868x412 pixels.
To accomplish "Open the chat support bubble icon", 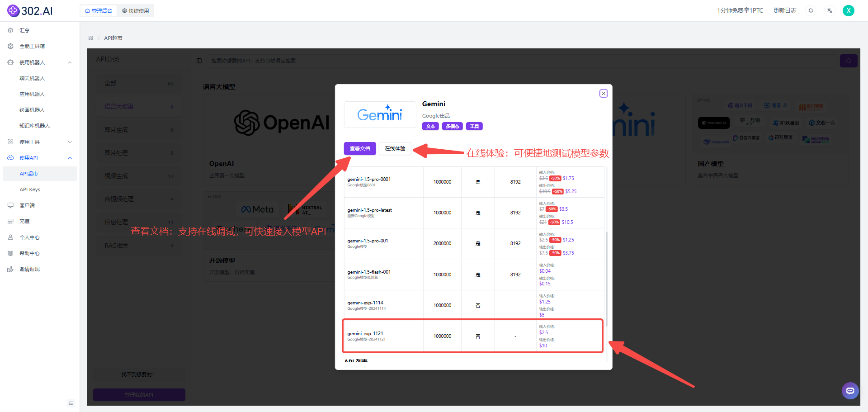I will pos(850,391).
